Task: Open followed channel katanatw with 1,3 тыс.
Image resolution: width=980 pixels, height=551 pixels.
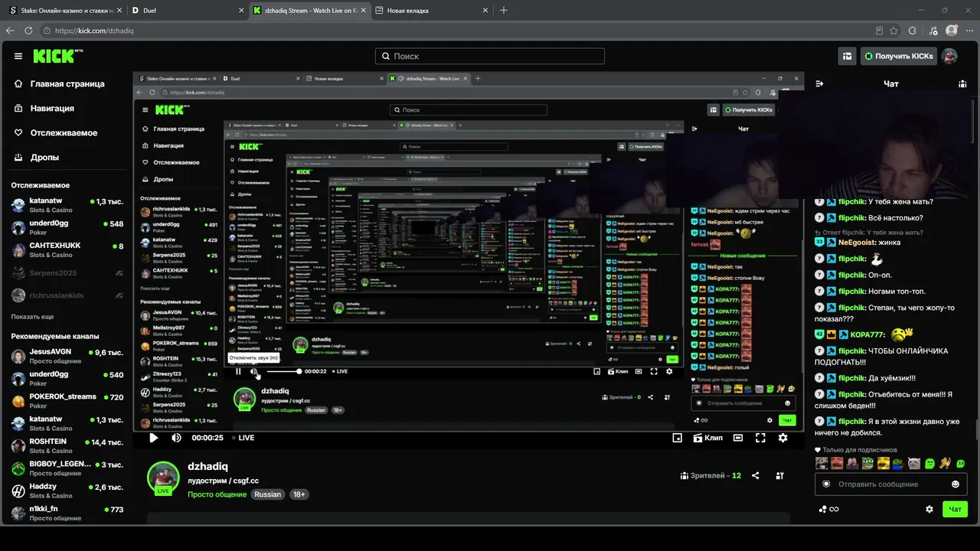Action: tap(67, 206)
